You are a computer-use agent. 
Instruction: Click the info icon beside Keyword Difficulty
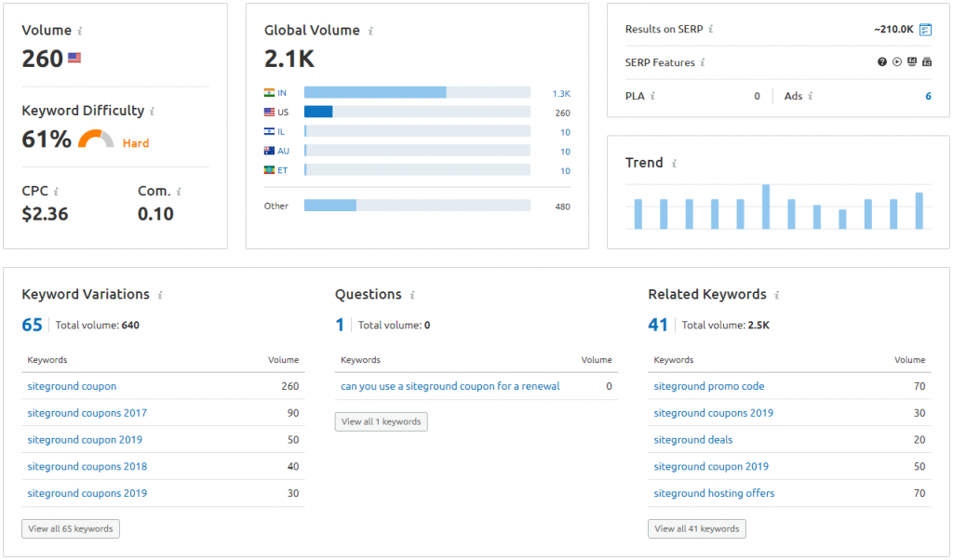click(x=152, y=111)
